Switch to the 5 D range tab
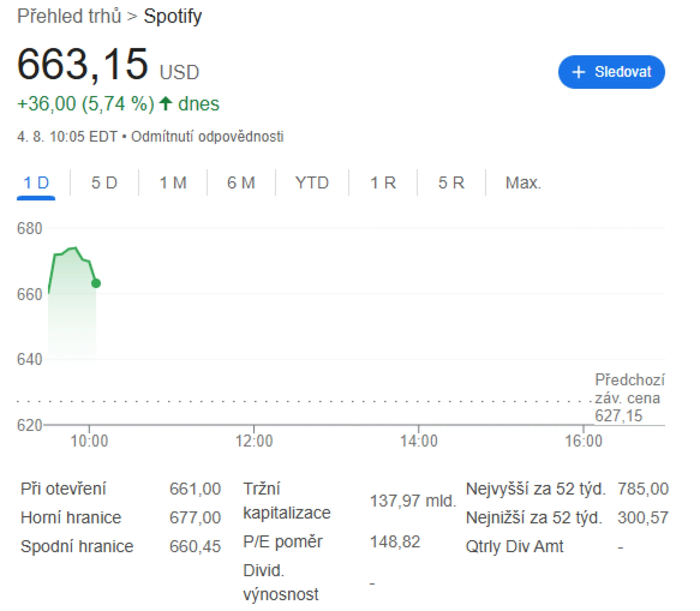The image size is (700, 611). point(104,182)
